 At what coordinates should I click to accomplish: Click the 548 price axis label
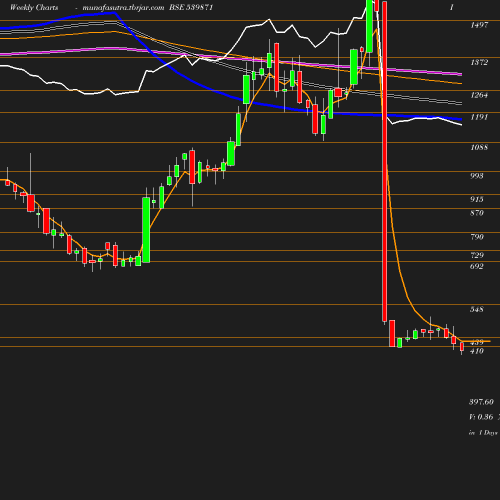click(x=477, y=309)
